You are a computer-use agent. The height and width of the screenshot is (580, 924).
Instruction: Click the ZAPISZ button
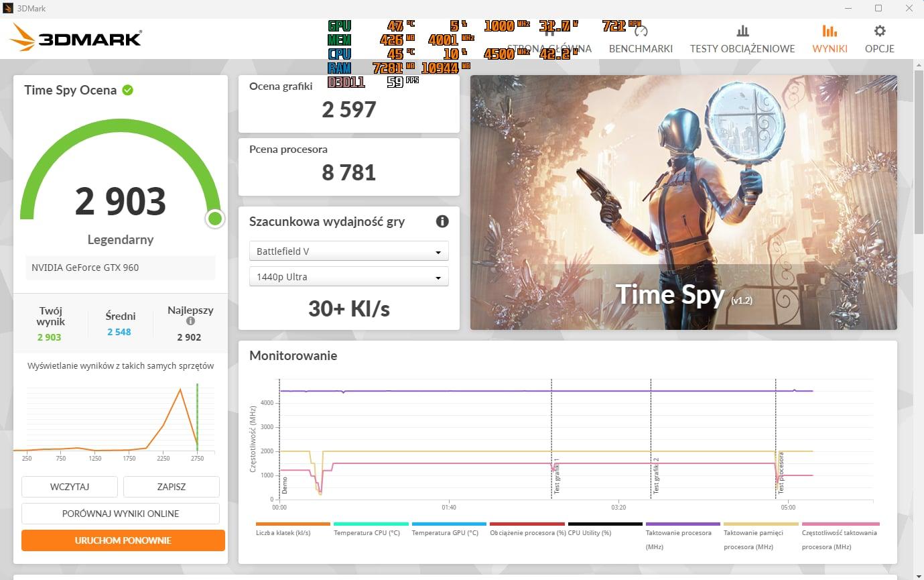(172, 487)
